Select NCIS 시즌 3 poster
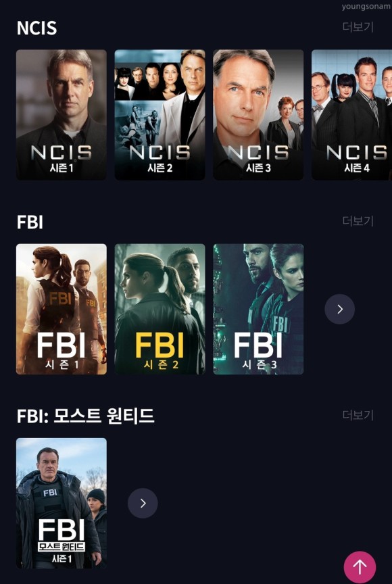392x584 pixels. coord(258,115)
